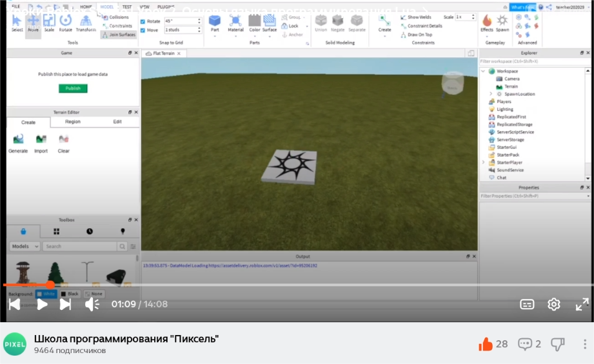
Task: Select White background in Toolbox
Action: click(x=46, y=294)
